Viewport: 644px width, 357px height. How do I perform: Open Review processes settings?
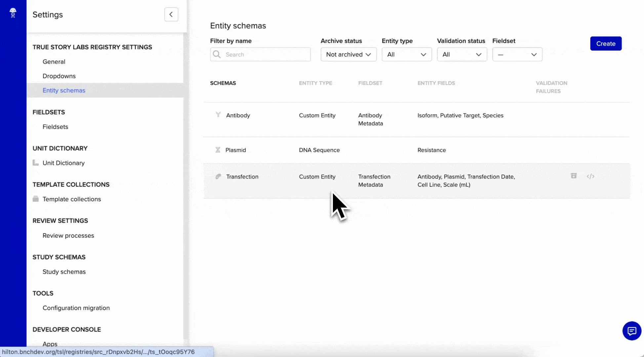(x=68, y=235)
